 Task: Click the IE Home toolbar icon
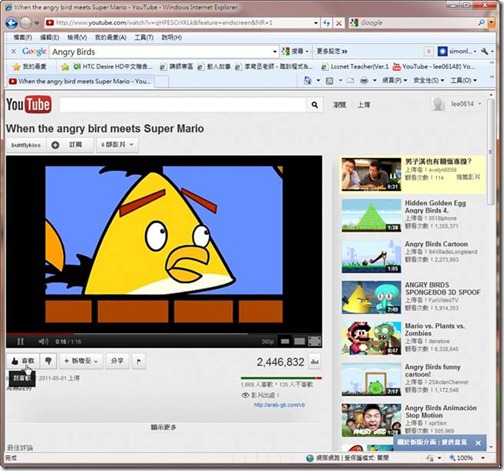pos(308,80)
